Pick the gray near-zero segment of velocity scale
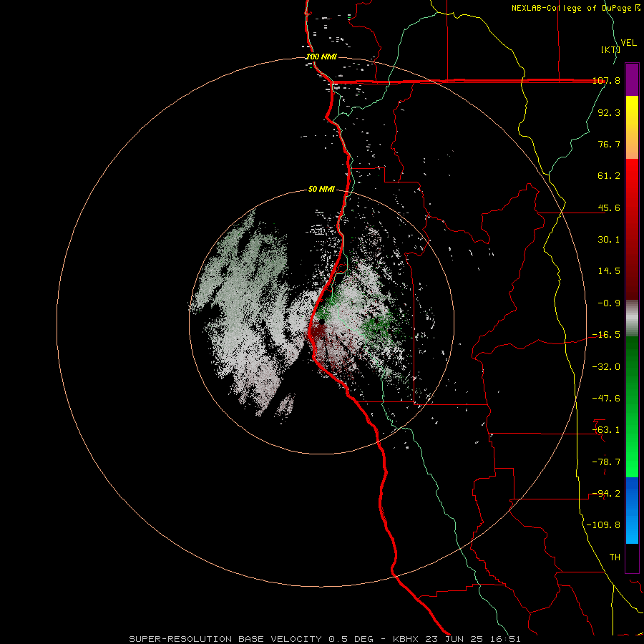644x644 pixels. coord(632,318)
